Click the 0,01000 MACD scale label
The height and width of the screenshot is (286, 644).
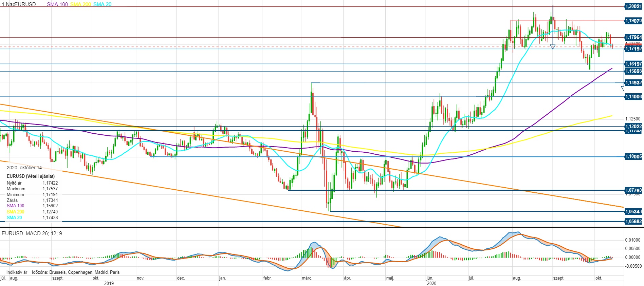pos(633,240)
